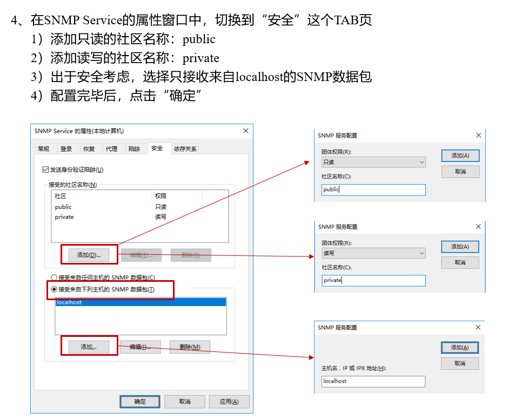Click 添加(A) in the public dialog
The image size is (515, 420).
(x=460, y=155)
